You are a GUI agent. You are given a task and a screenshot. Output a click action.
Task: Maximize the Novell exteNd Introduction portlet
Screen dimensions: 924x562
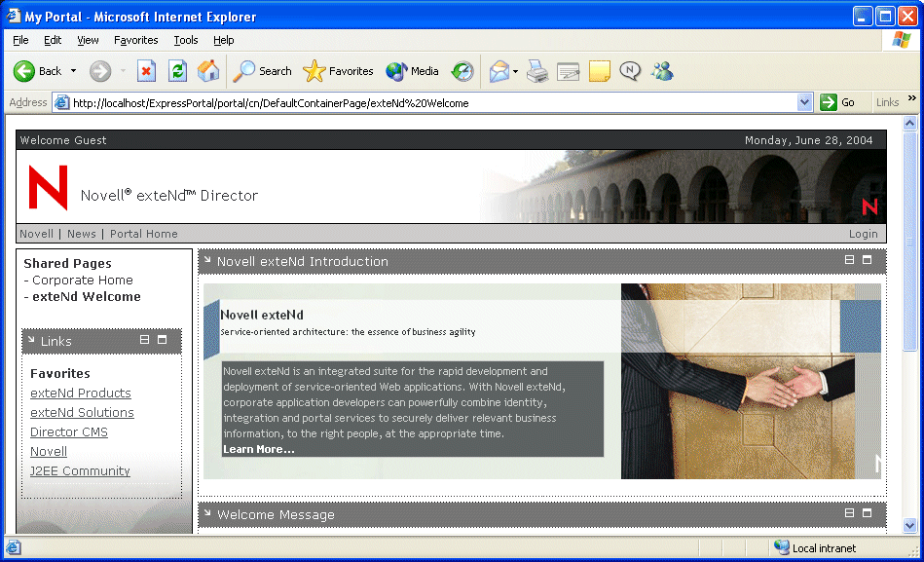coord(867,259)
